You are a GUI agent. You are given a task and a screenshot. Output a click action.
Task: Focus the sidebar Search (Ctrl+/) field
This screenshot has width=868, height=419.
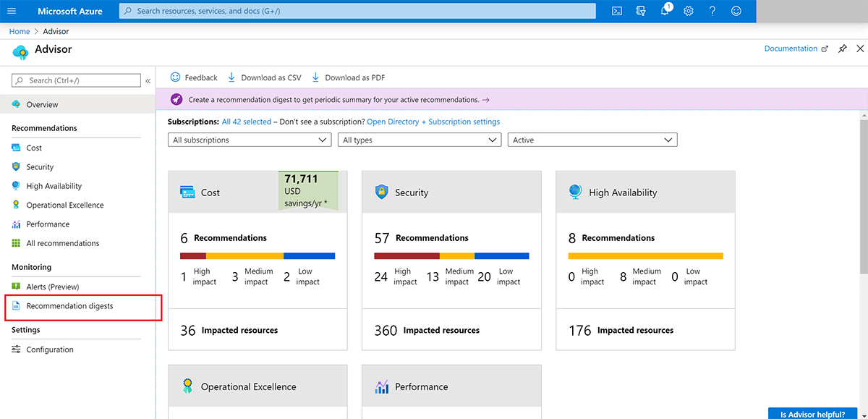click(76, 80)
